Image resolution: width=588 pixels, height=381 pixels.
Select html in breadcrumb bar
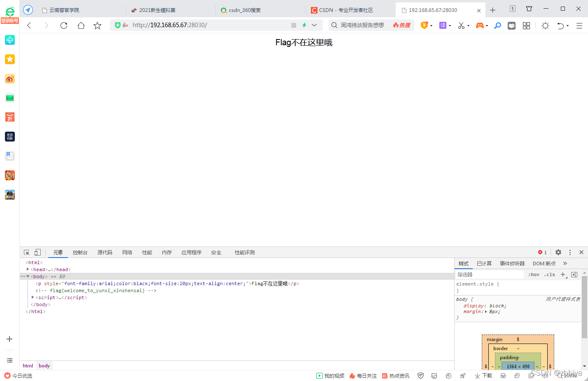point(28,366)
